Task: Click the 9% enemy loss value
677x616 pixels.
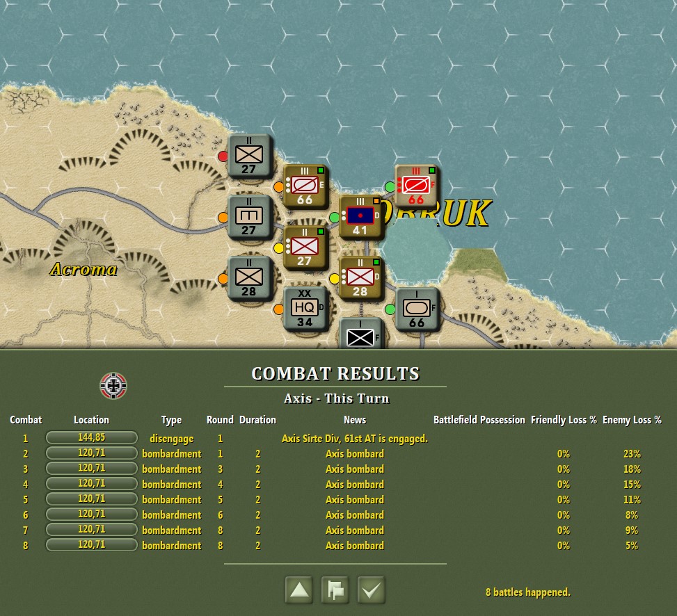Action: point(632,530)
